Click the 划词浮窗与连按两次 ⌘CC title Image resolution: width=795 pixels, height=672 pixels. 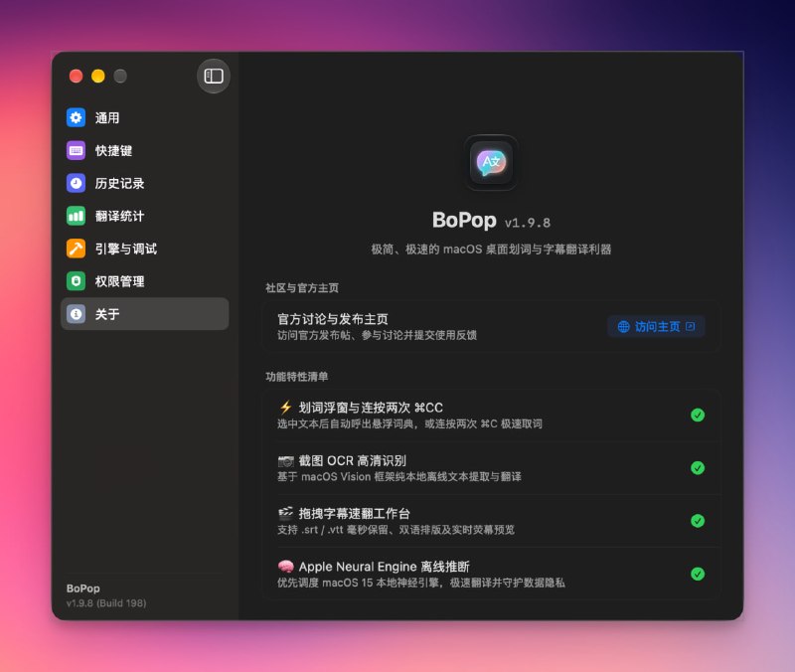[x=371, y=408]
